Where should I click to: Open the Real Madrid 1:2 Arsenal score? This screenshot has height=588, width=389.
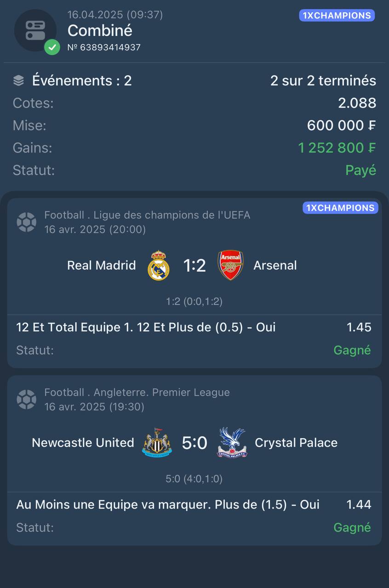tap(194, 266)
